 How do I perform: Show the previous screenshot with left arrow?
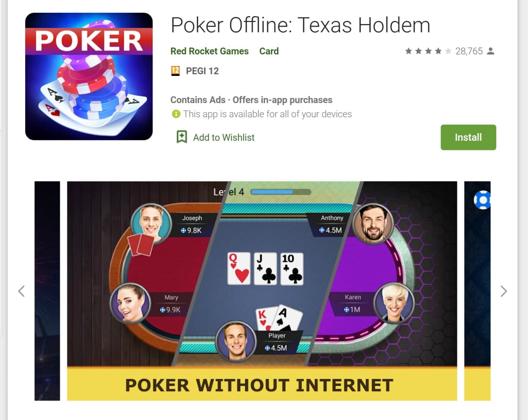click(21, 291)
